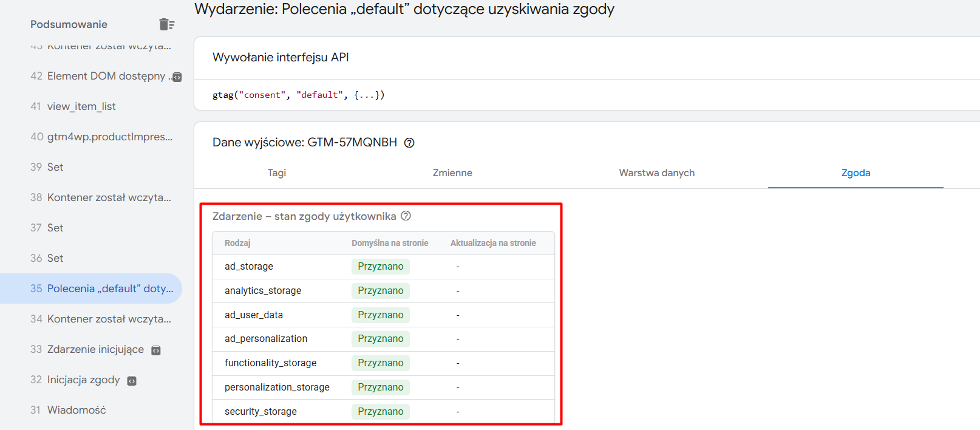The image size is (980, 430).
Task: Open the Podsumowanie summary entry
Action: click(x=69, y=24)
